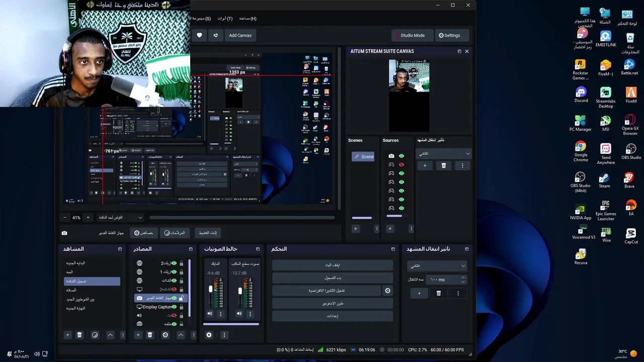Screen dimensions: 644x362
Task: Toggle lock on Display Capture source
Action: [181, 307]
